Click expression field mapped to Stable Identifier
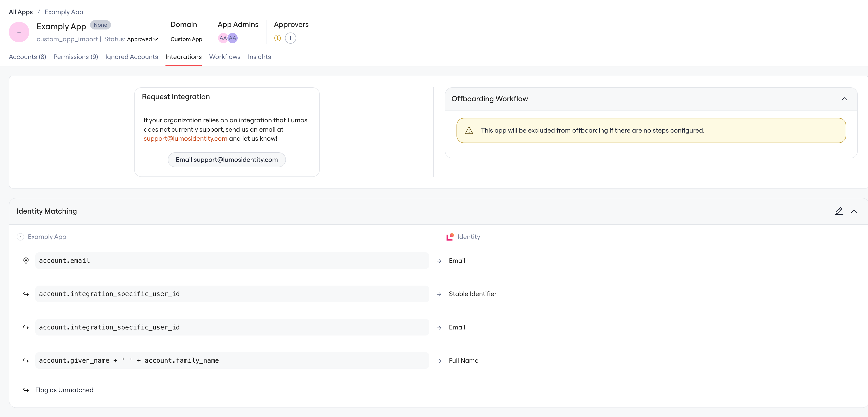 pos(232,294)
